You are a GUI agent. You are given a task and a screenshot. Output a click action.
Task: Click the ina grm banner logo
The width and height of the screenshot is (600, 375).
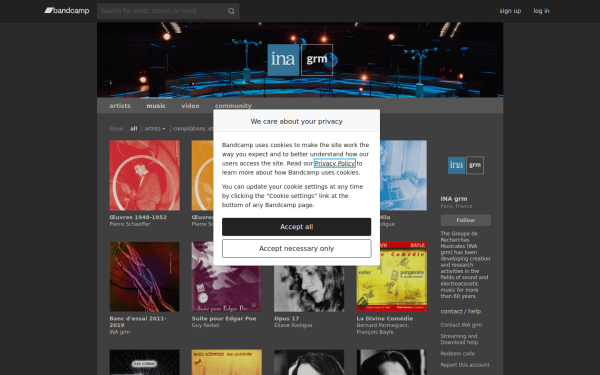click(x=300, y=60)
